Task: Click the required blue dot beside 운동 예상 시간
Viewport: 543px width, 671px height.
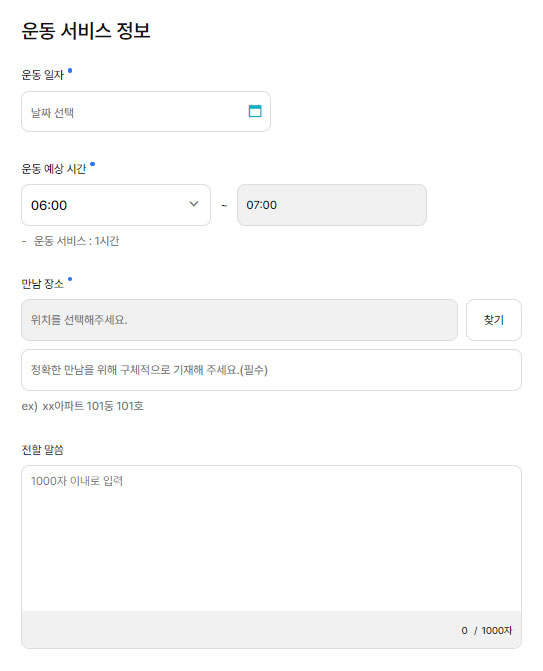Action: (92, 164)
